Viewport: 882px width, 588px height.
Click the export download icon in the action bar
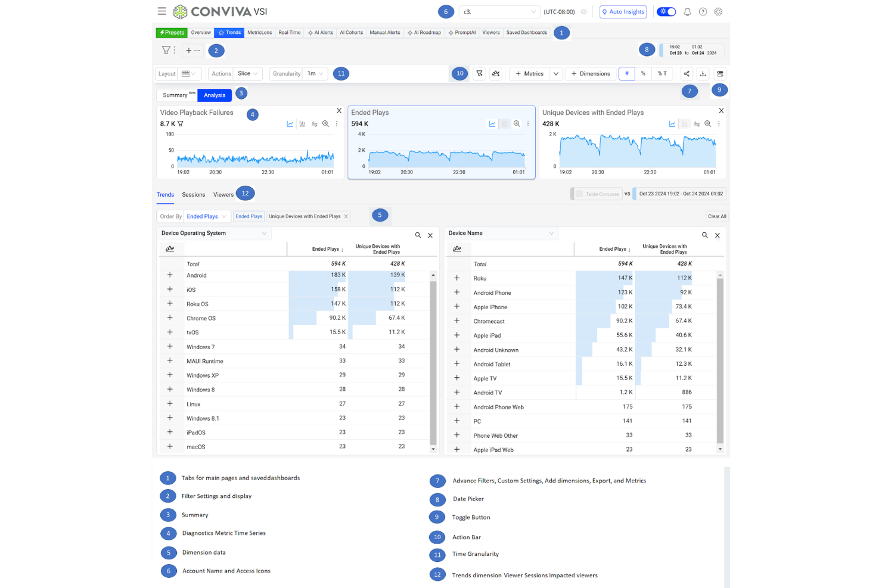[x=703, y=73]
